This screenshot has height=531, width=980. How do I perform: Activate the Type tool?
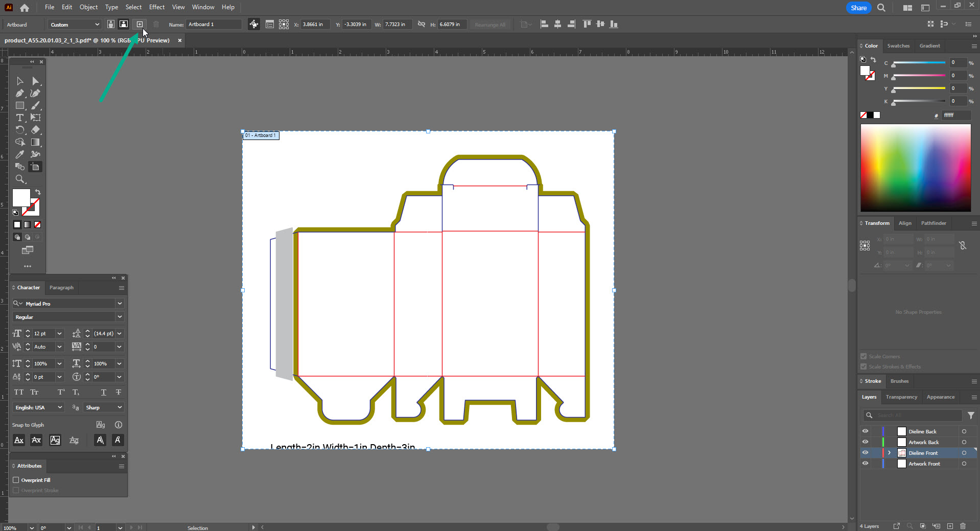tap(19, 118)
